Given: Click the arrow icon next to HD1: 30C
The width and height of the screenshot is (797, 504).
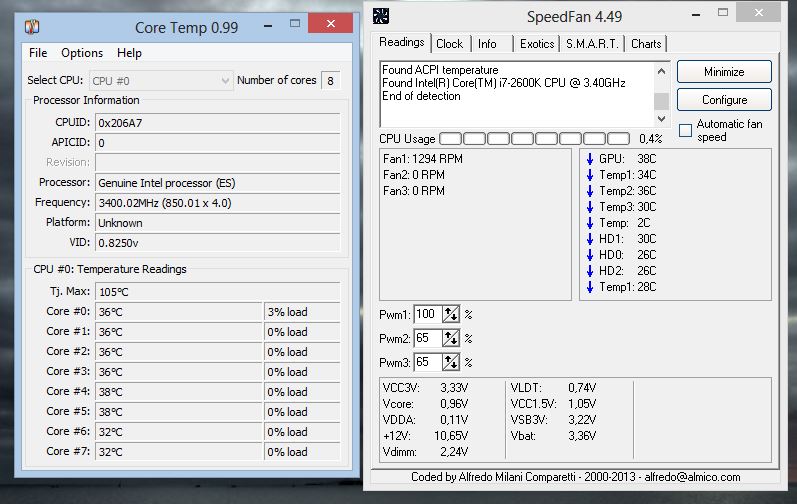Looking at the screenshot, I should [x=590, y=239].
